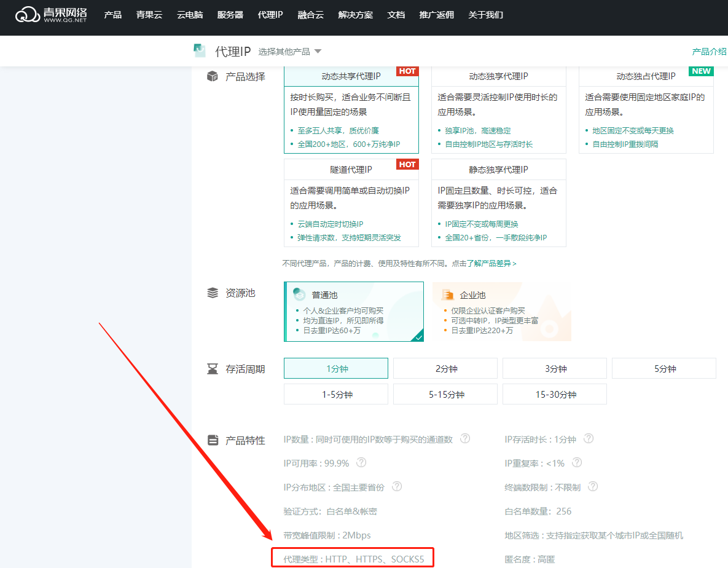
Task: Click help icon beside 终端数限制
Action: coord(592,486)
